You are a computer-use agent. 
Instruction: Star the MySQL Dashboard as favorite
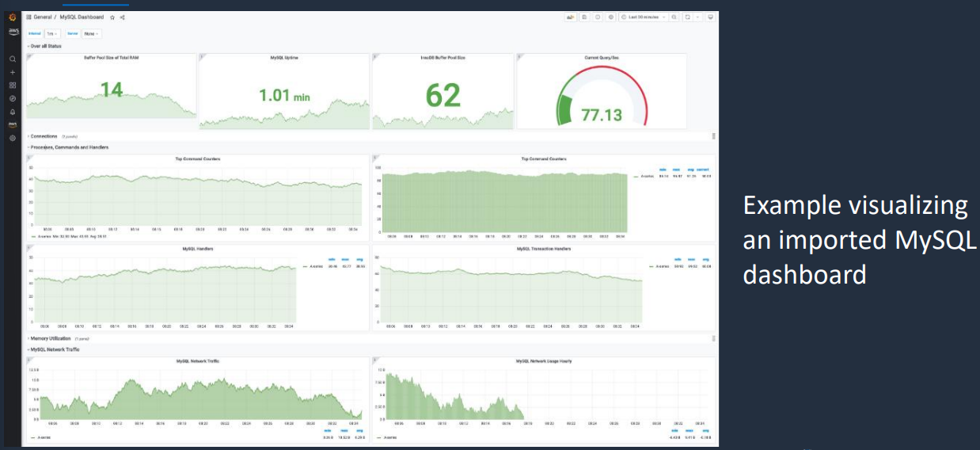112,17
